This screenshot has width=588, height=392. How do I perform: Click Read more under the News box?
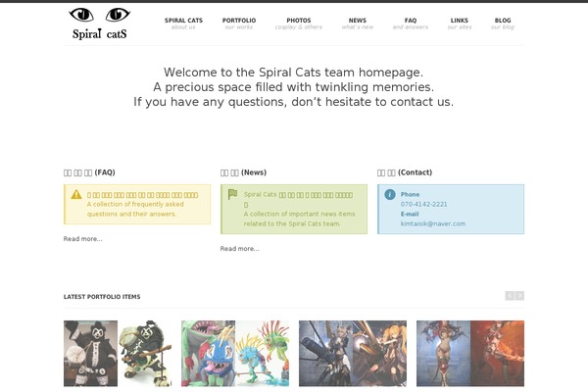coord(239,249)
